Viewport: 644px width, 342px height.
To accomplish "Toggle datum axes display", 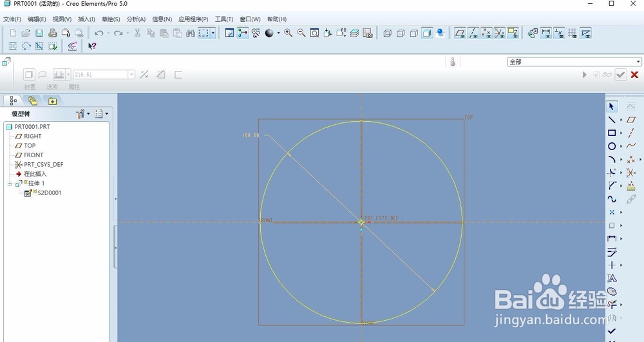I will point(473,33).
